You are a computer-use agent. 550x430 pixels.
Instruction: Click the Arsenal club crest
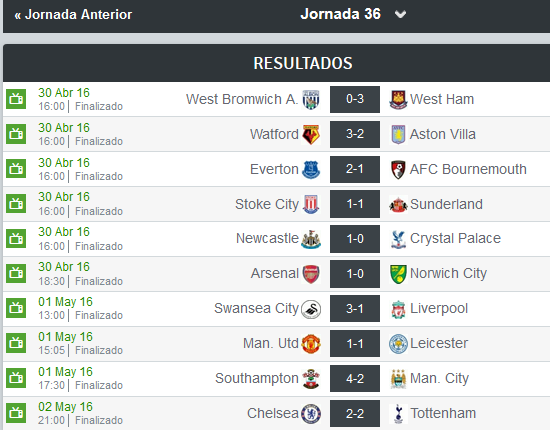[x=311, y=274]
